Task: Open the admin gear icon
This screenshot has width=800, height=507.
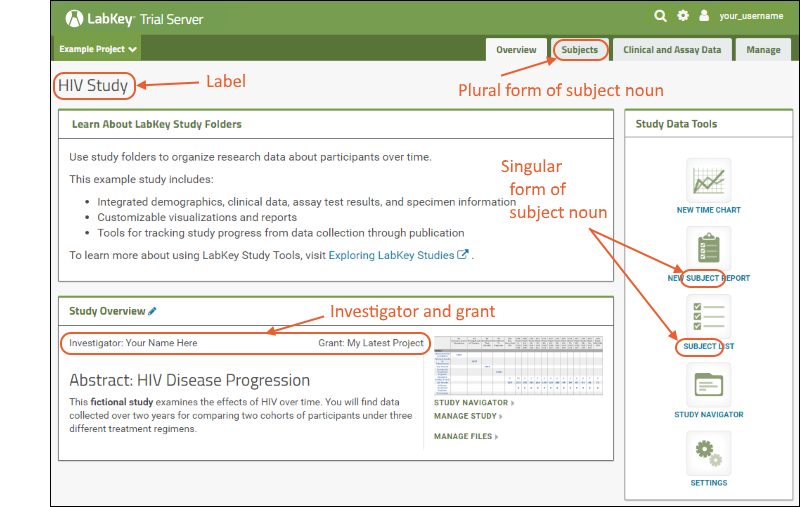Action: tap(683, 16)
